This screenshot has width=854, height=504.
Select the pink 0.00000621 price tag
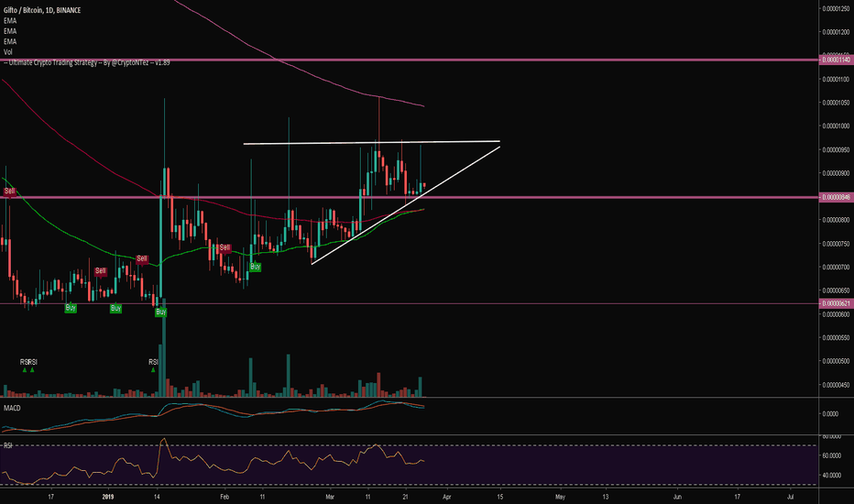(x=836, y=303)
